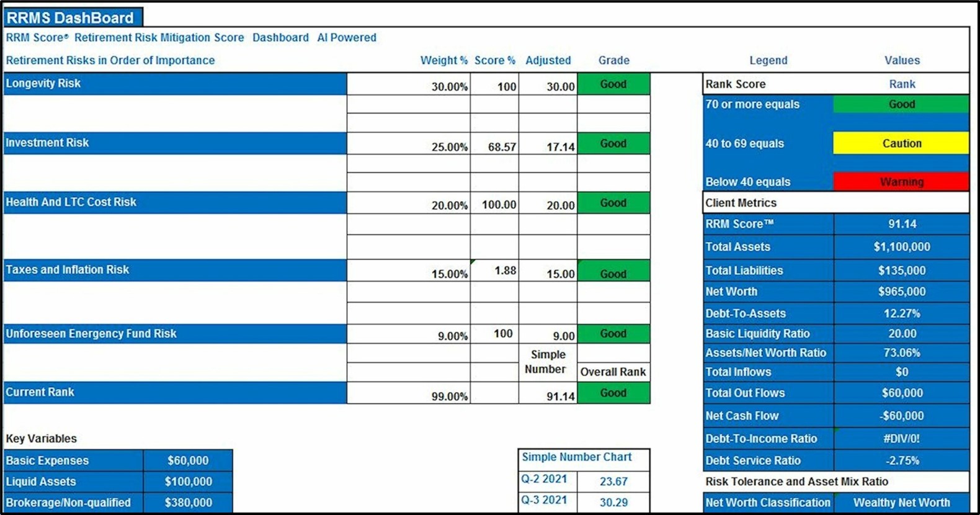Select the Values column header
The height and width of the screenshot is (515, 980).
[902, 60]
